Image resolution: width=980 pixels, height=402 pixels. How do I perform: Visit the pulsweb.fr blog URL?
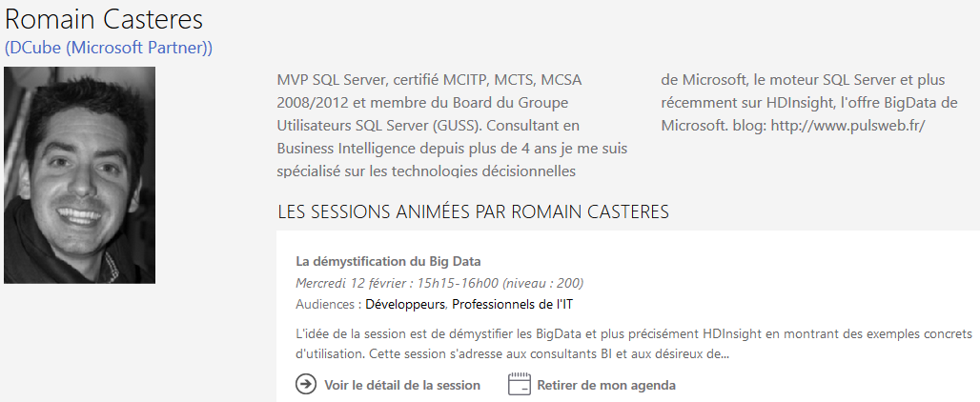pyautogui.click(x=847, y=126)
